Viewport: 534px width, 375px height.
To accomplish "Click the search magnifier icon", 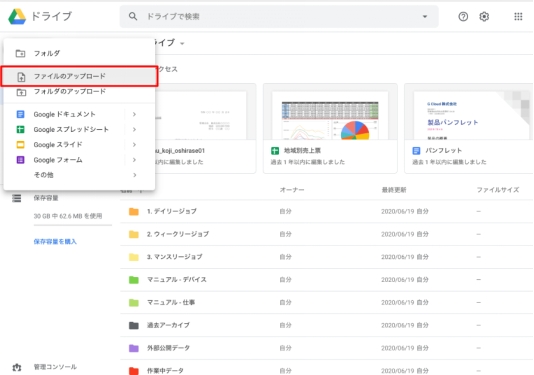I will 133,16.
